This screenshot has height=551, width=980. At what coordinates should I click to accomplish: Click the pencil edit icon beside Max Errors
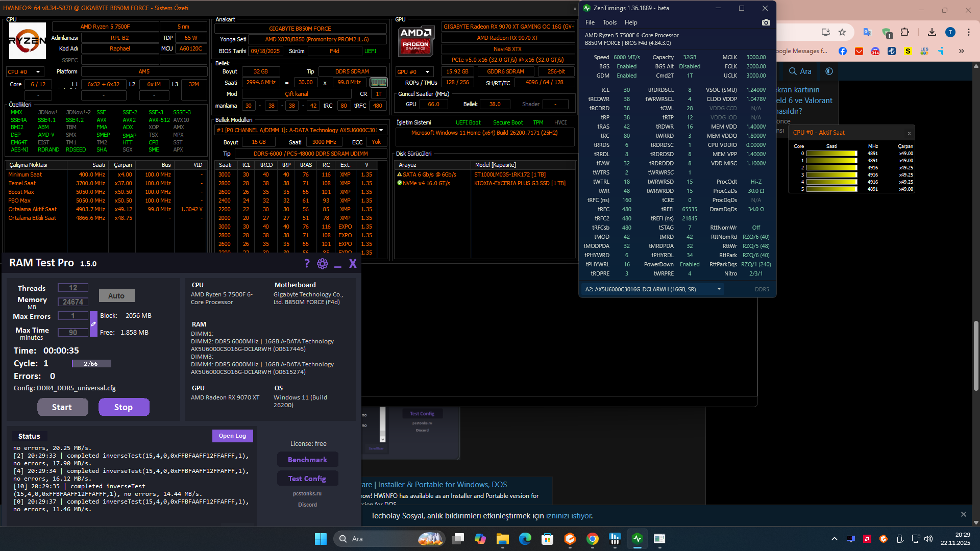point(93,324)
